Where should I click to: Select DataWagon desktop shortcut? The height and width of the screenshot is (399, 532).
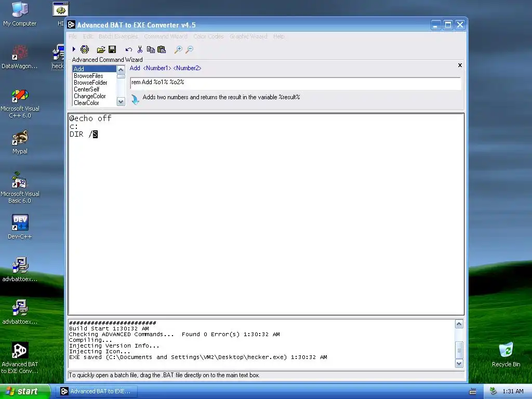[x=20, y=57]
